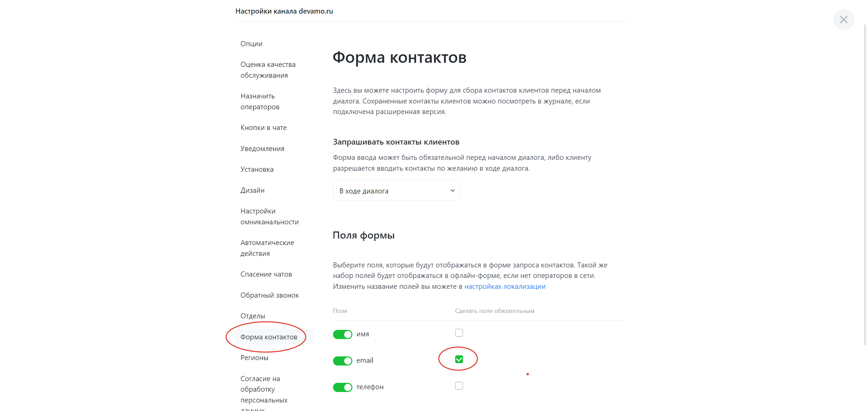Screen dimensions: 868x411
Task: Make the "телефон" field required
Action: pyautogui.click(x=459, y=385)
